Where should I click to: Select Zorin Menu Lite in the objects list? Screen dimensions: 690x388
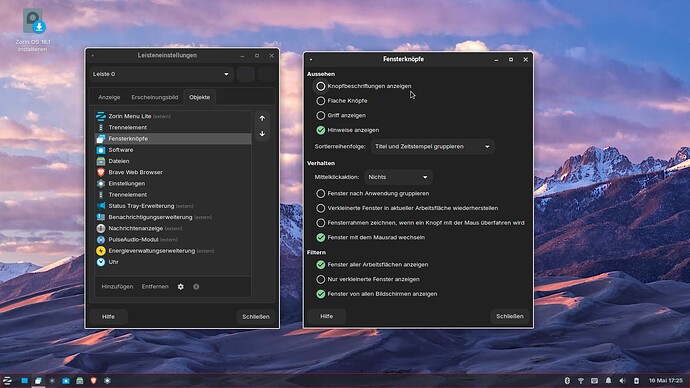[x=173, y=116]
